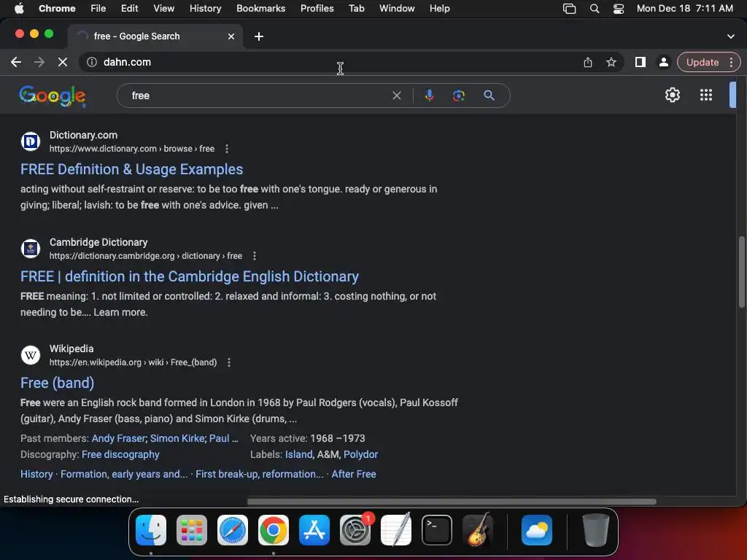Screen dimensions: 747x560
Task: Click the Wikipedia W favicon
Action: pyautogui.click(x=31, y=355)
